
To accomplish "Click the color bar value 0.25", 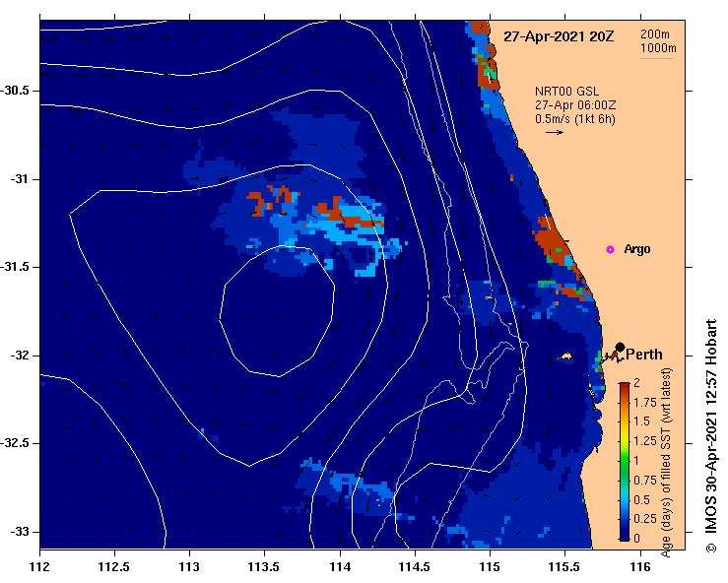I will coord(645,519).
